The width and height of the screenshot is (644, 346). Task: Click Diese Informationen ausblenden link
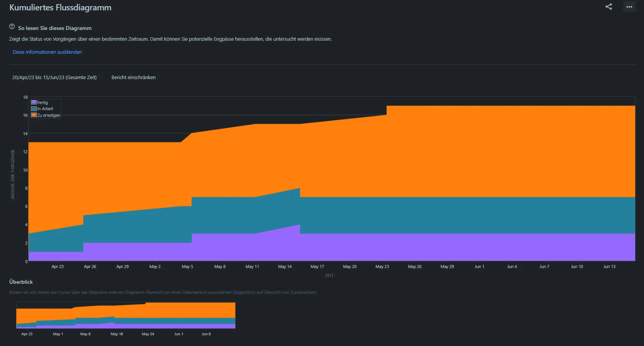pyautogui.click(x=47, y=52)
